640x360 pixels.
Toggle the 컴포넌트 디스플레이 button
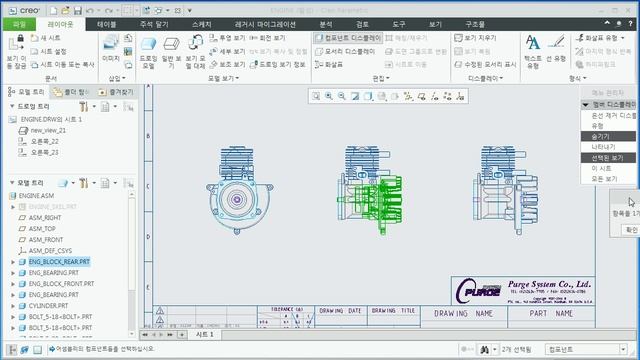[348, 38]
